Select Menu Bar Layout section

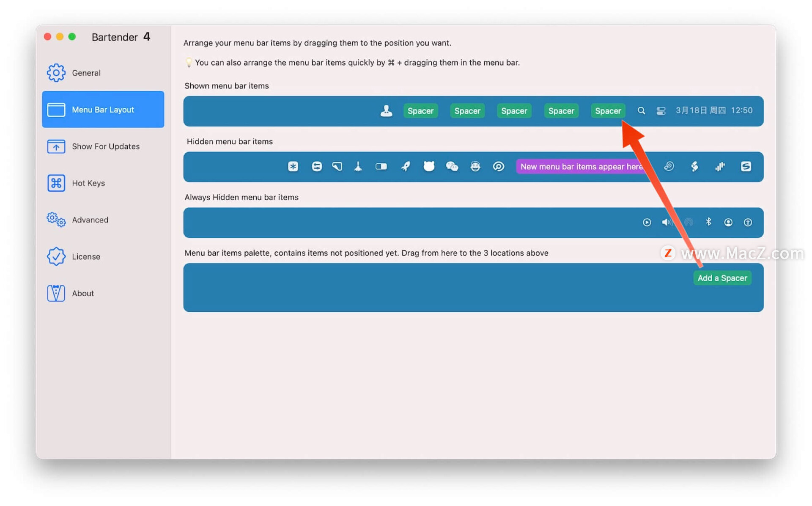(103, 110)
